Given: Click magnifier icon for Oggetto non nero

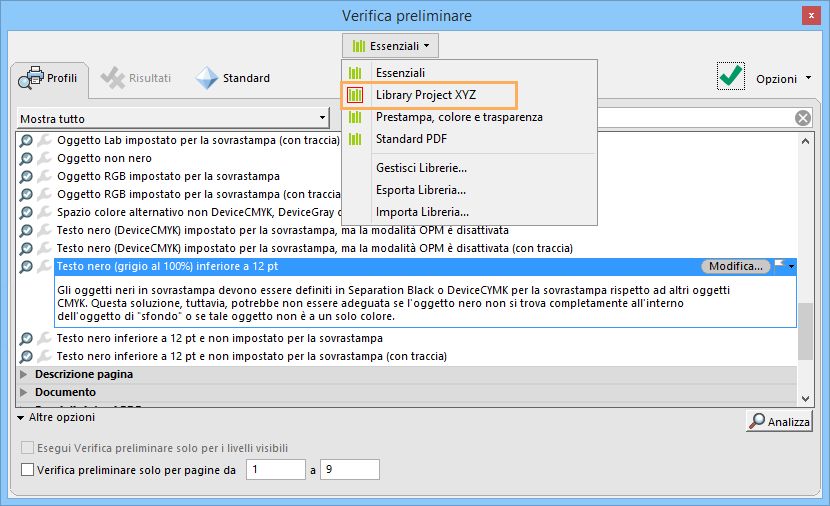Looking at the screenshot, I should pyautogui.click(x=26, y=159).
